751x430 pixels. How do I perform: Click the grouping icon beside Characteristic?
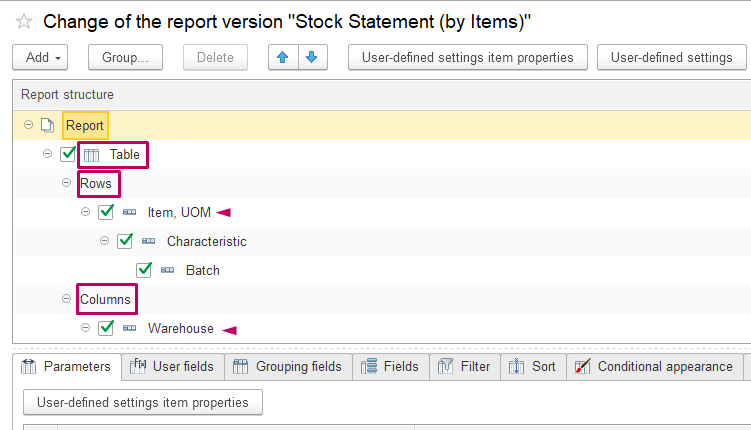click(148, 241)
